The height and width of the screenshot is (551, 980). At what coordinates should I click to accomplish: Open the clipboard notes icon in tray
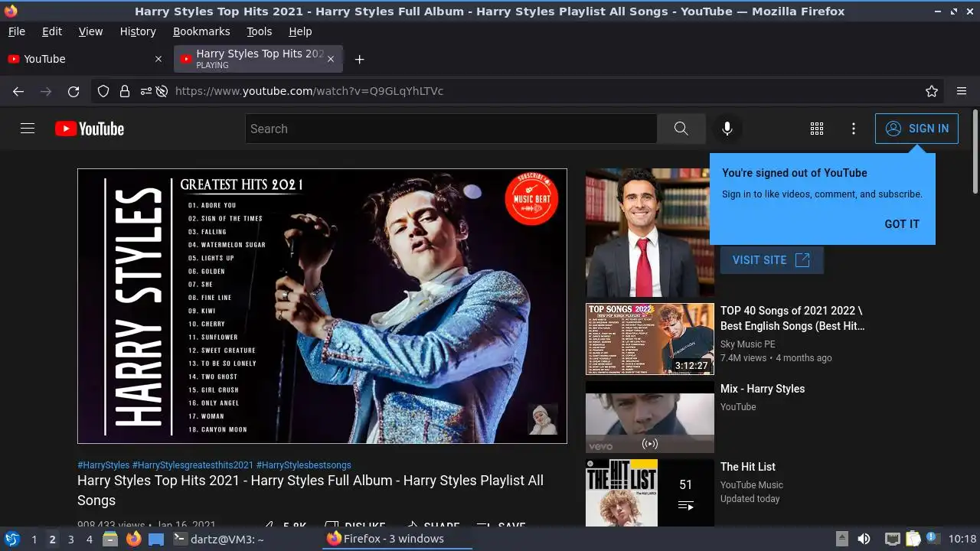[913, 539]
